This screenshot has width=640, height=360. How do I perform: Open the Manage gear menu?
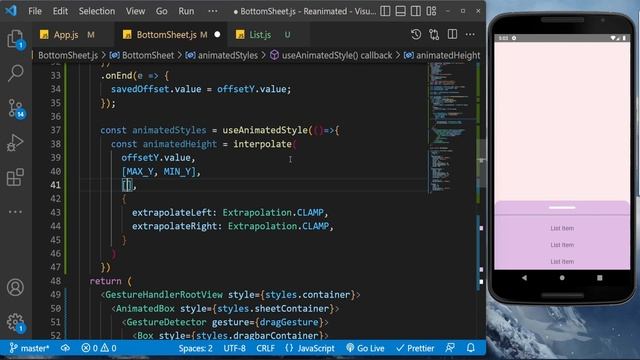[16, 322]
